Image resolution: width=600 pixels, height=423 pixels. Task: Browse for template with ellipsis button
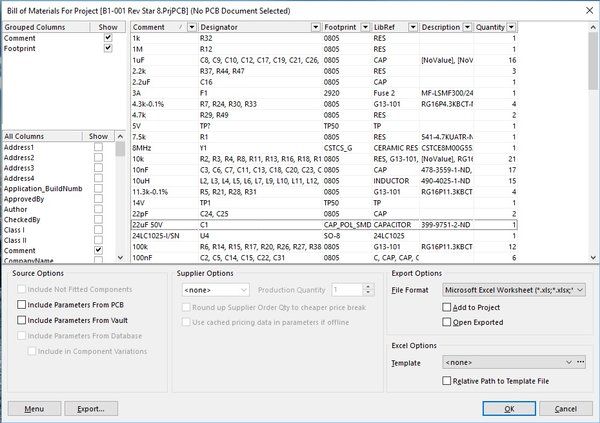tap(580, 362)
